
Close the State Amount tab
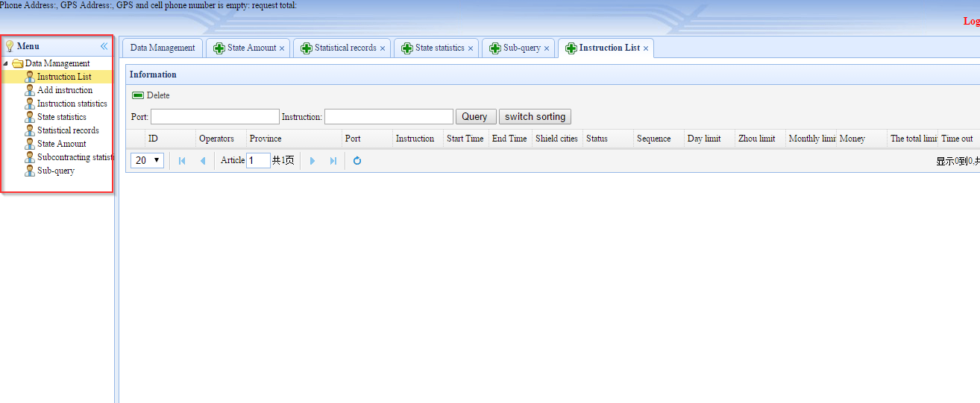[x=282, y=48]
